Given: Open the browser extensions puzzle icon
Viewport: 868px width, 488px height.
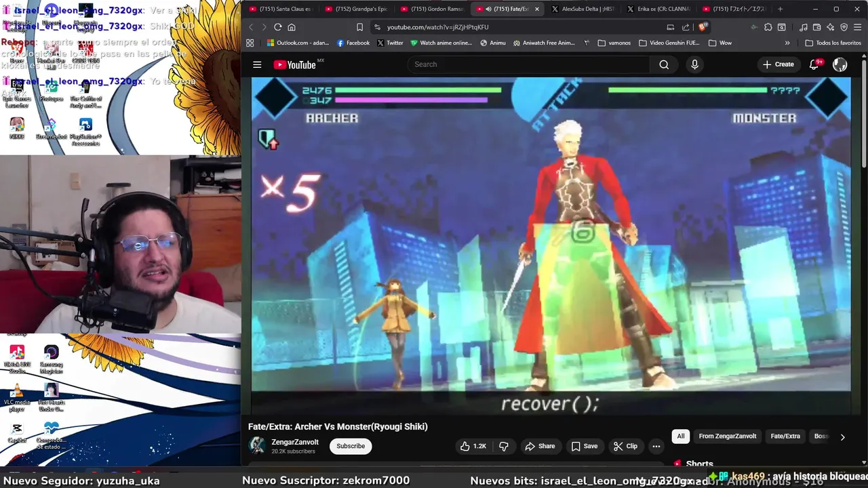Looking at the screenshot, I should point(768,27).
